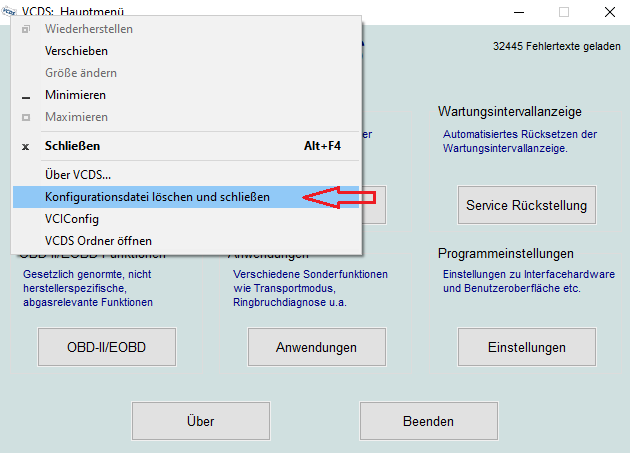Click the maximize square icon beside Maximieren

pos(26,117)
